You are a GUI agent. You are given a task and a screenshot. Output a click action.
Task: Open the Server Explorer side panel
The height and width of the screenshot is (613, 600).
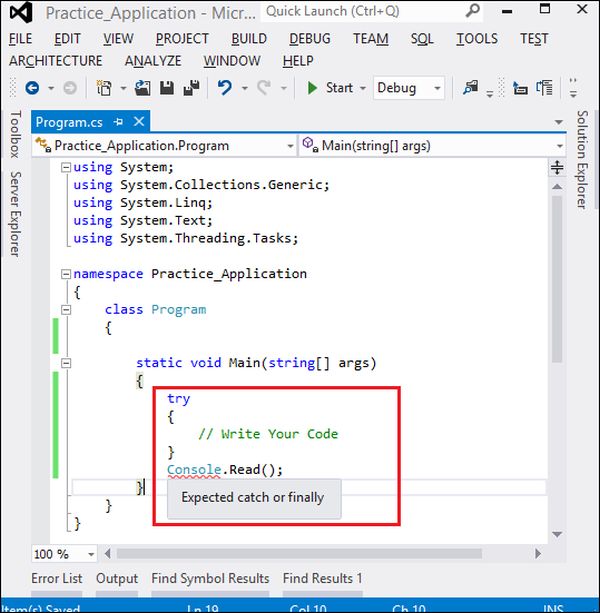[15, 214]
